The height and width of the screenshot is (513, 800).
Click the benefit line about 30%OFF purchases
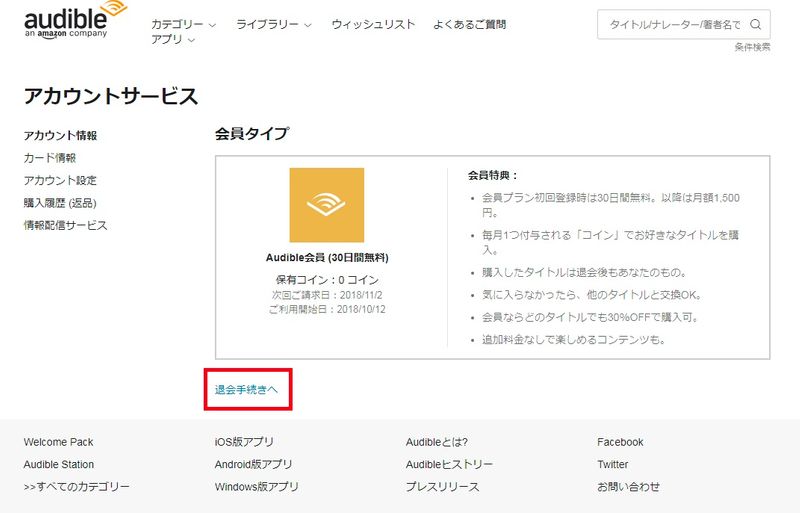click(x=590, y=317)
